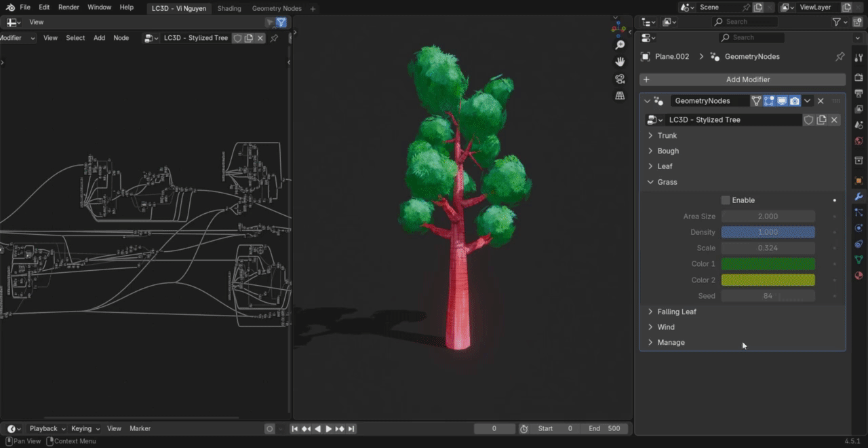
Task: Open the Particles properties tab
Action: pyautogui.click(x=859, y=212)
